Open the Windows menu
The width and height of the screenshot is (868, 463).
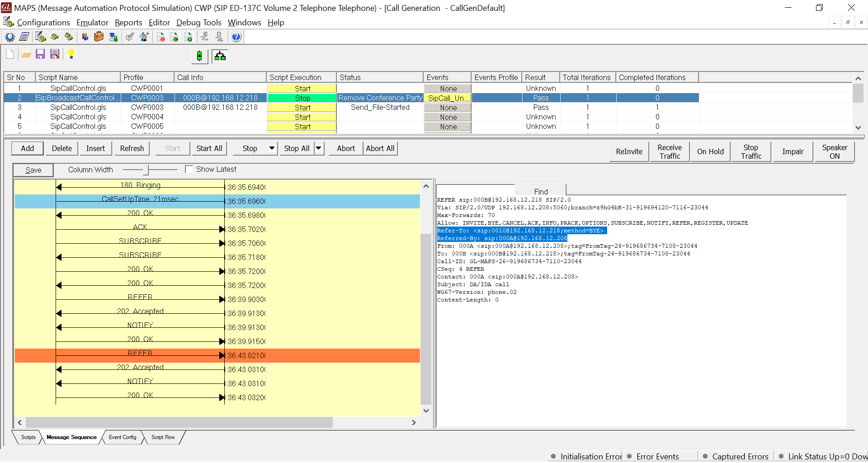point(244,23)
